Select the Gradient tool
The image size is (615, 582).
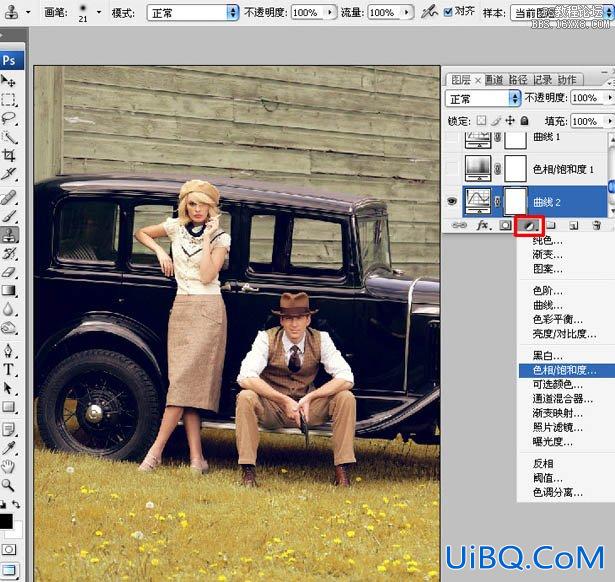pos(8,291)
